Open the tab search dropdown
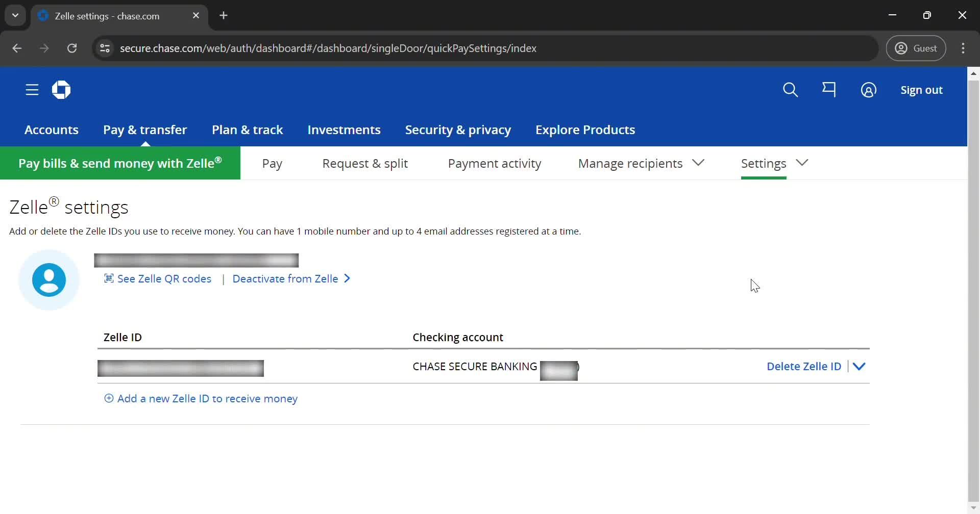Viewport: 980px width, 514px height. 15,15
